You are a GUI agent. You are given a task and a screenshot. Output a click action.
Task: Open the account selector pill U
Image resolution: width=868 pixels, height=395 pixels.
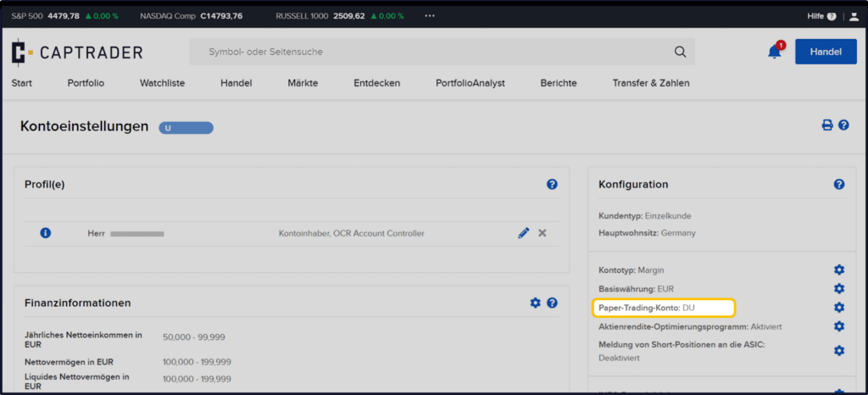coord(186,128)
